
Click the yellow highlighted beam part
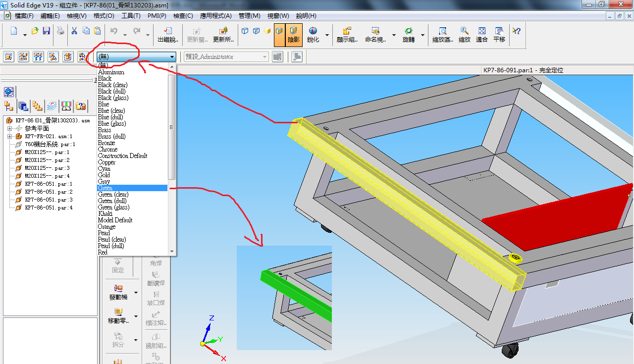click(x=406, y=203)
